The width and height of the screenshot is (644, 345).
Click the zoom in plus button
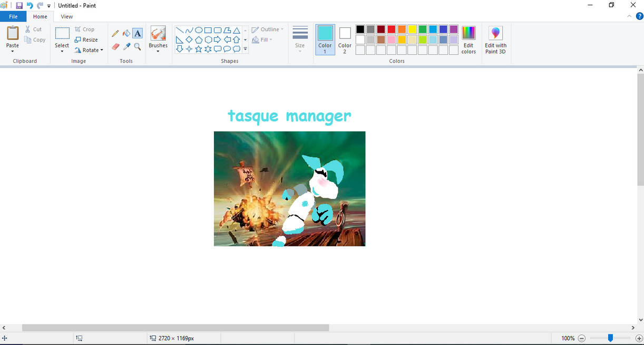point(639,338)
